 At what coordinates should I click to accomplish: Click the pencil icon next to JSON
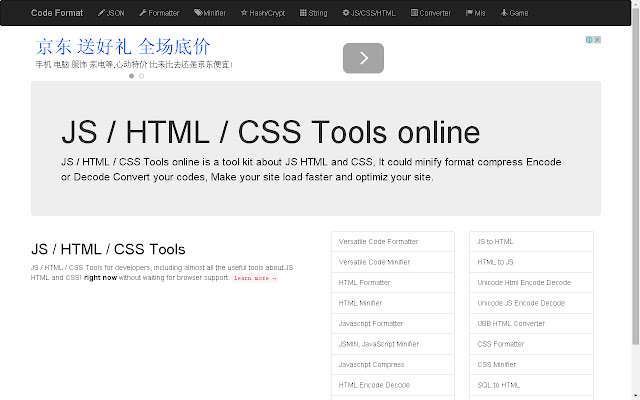(x=101, y=13)
